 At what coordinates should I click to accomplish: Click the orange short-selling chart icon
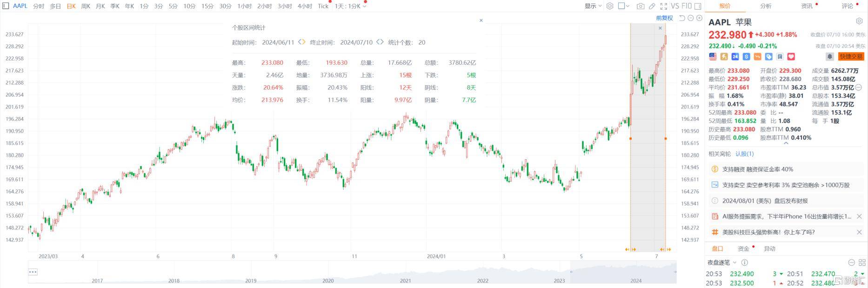(x=757, y=56)
